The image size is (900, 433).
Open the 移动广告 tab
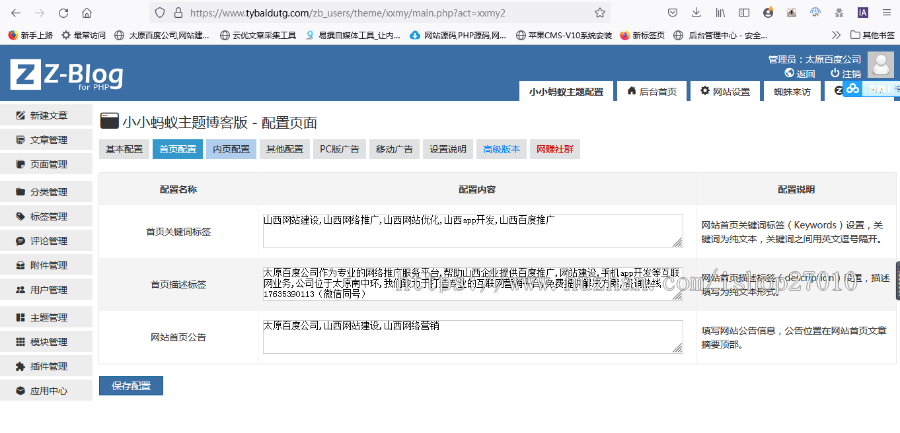tap(394, 149)
